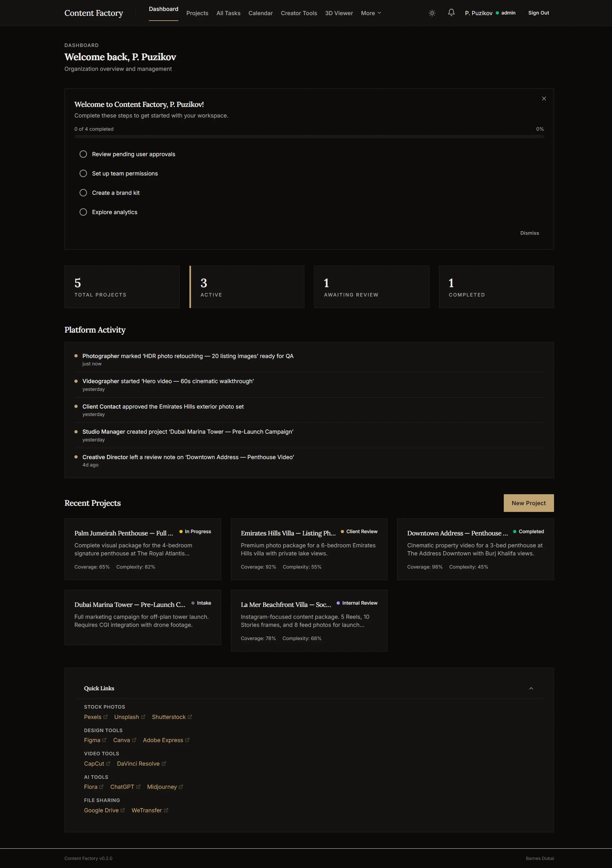This screenshot has width=612, height=868.
Task: Open the More dropdown in navigation
Action: click(371, 13)
